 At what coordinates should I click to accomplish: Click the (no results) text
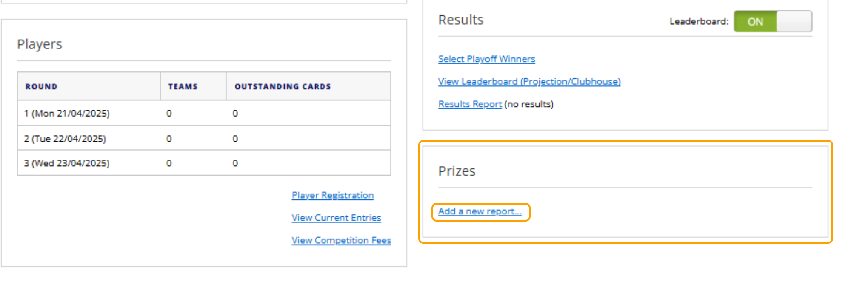(528, 104)
